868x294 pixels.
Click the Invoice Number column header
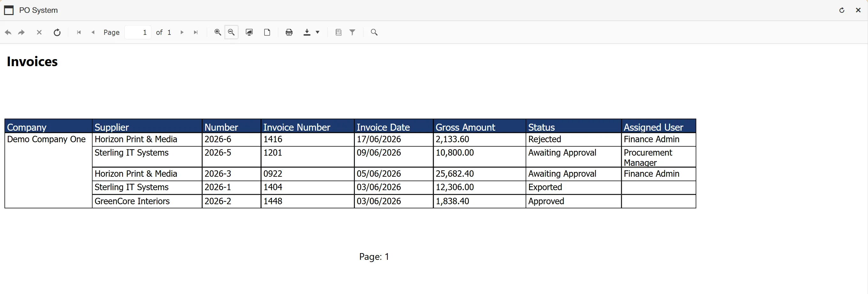click(x=307, y=126)
